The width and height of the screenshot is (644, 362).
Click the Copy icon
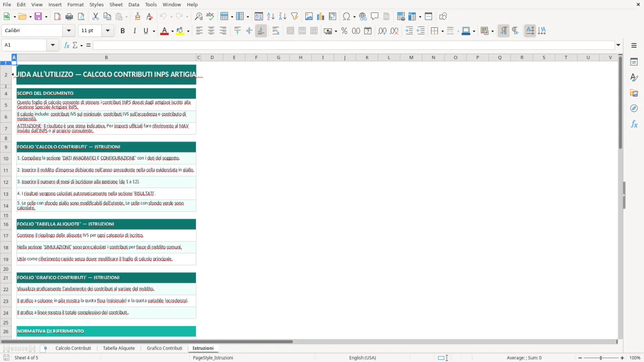[107, 17]
